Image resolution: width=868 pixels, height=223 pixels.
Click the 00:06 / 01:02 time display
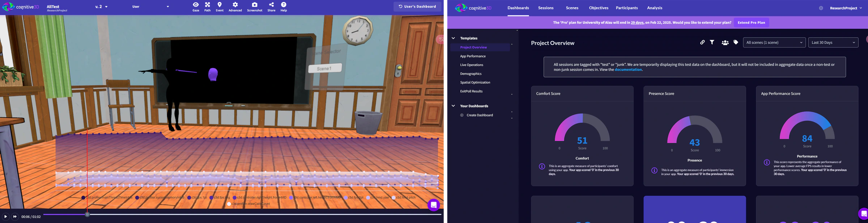31,217
